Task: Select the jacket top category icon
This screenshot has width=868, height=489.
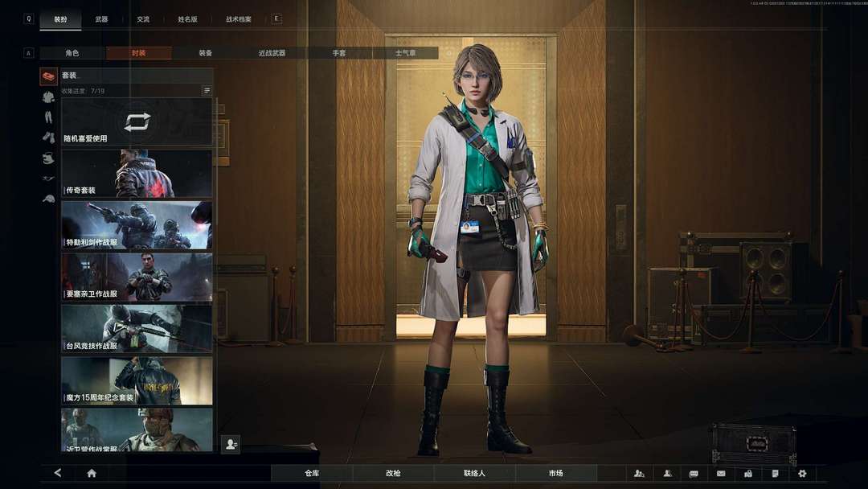Action: click(49, 97)
